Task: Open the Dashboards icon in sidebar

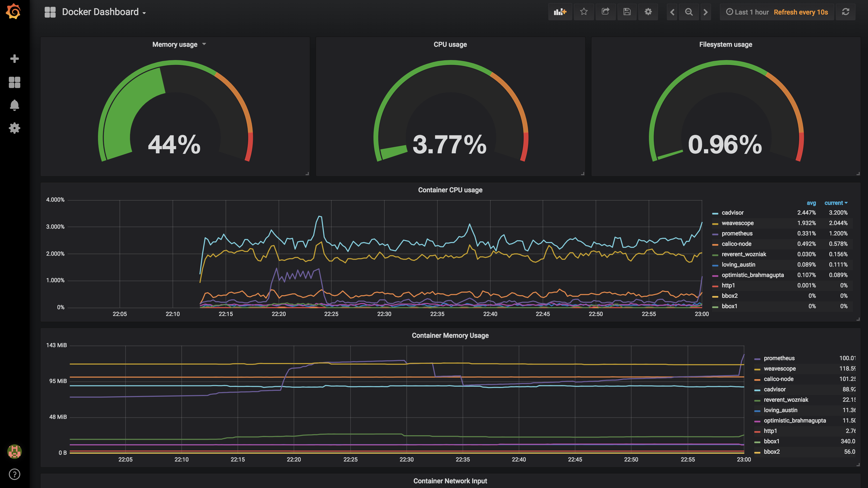Action: tap(15, 82)
